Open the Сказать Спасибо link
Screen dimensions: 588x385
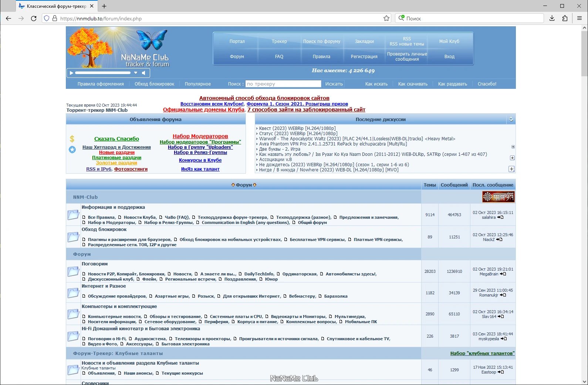click(x=116, y=139)
